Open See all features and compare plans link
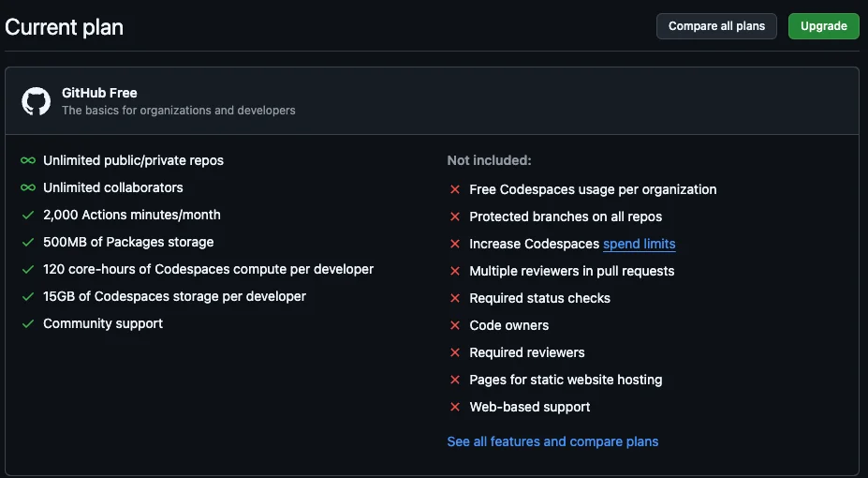Viewport: 868px width, 478px height. click(552, 441)
